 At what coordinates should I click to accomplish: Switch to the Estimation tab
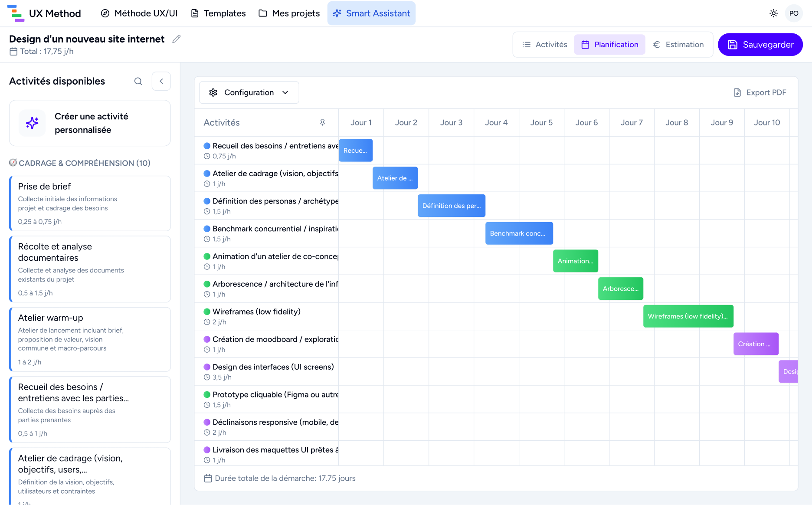(678, 45)
